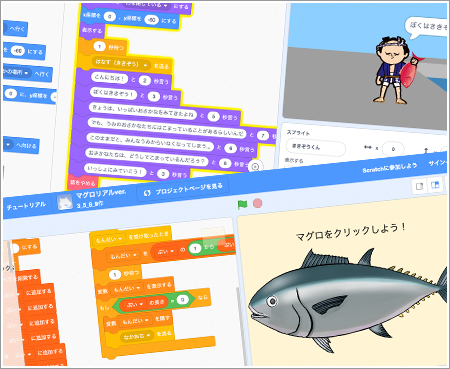The image size is (450, 369).
Task: Click the green flag to start the project
Action: (x=242, y=204)
